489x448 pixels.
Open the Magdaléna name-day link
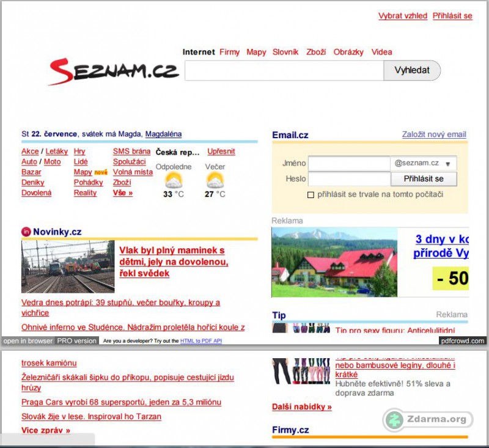(x=163, y=134)
